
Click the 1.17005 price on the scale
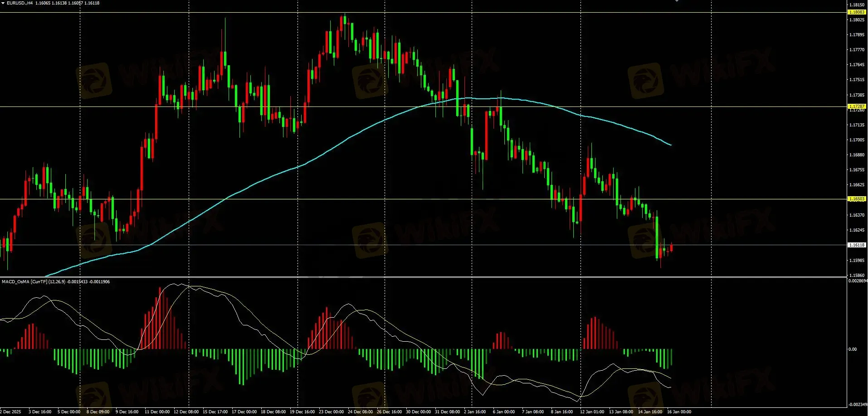(856, 140)
